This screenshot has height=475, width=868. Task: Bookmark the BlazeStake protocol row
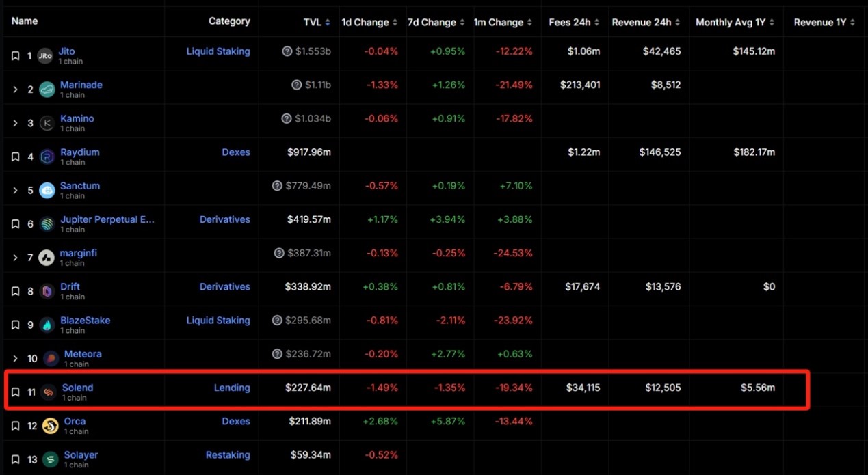[x=15, y=325]
